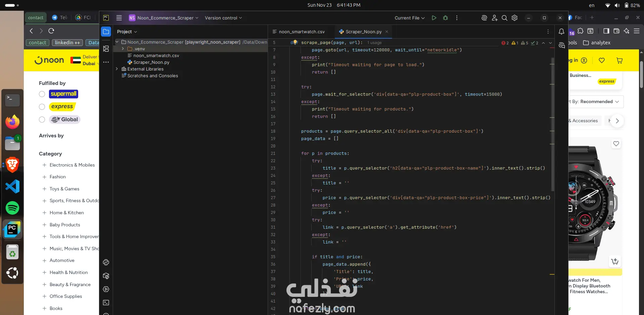Viewport: 644px width, 315px height.
Task: Open the Project view dropdown
Action: coord(127,32)
